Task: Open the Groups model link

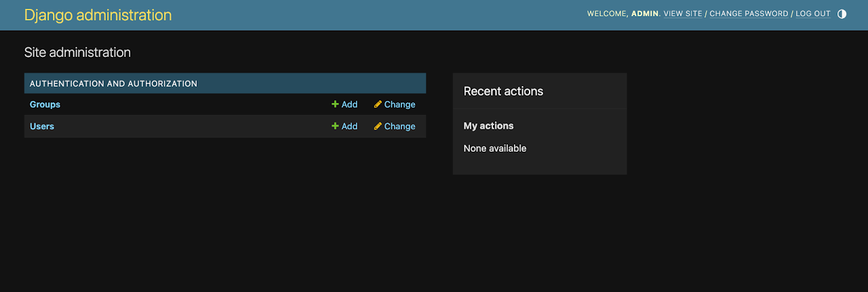Action: pos(45,104)
